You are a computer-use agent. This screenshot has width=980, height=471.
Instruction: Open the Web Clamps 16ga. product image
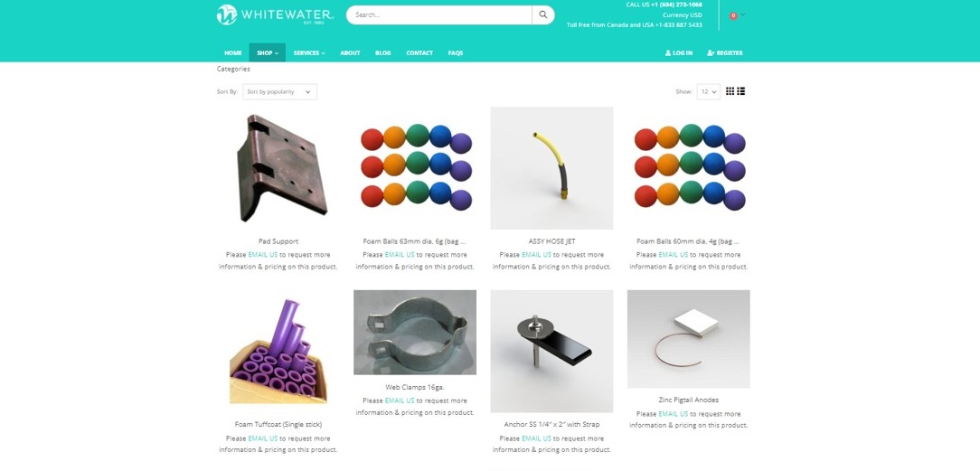[415, 333]
